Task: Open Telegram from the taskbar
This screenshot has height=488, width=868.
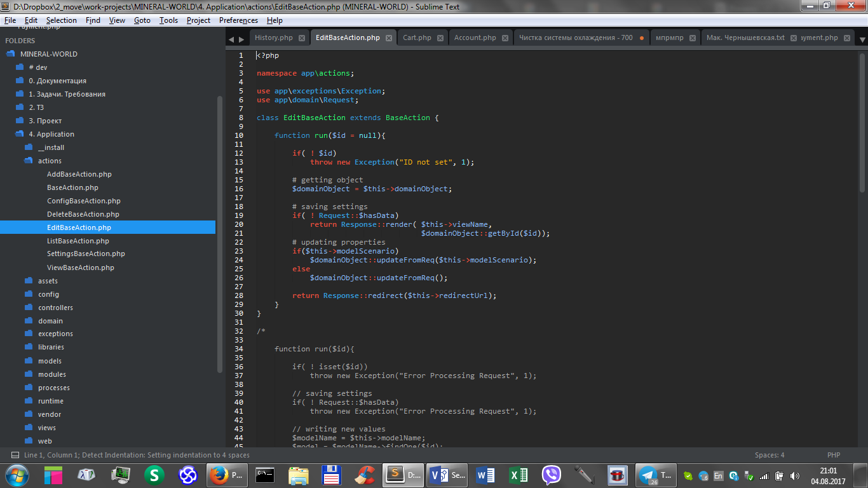Action: pyautogui.click(x=648, y=475)
